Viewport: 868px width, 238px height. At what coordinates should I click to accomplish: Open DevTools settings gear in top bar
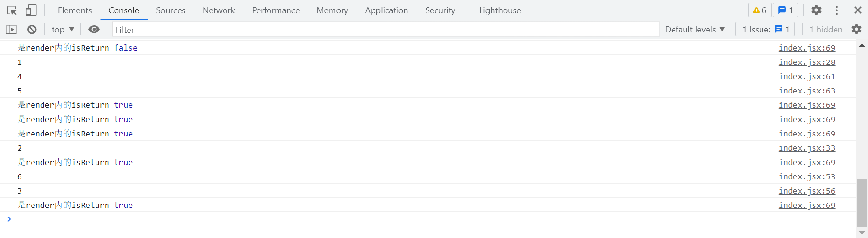point(816,10)
